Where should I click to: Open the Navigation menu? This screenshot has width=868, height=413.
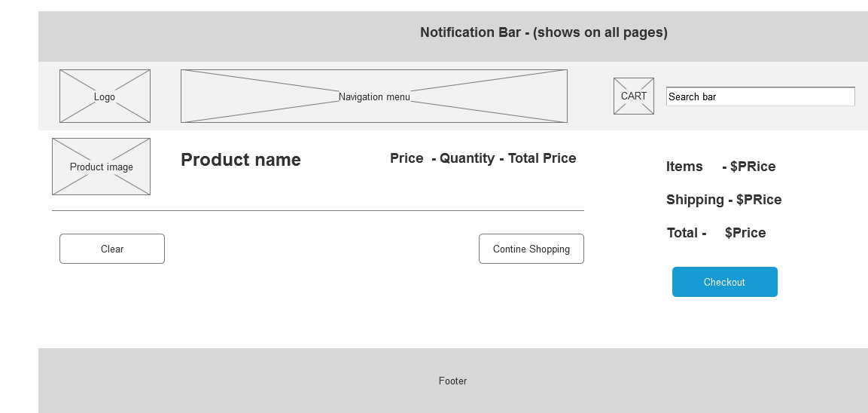click(373, 96)
